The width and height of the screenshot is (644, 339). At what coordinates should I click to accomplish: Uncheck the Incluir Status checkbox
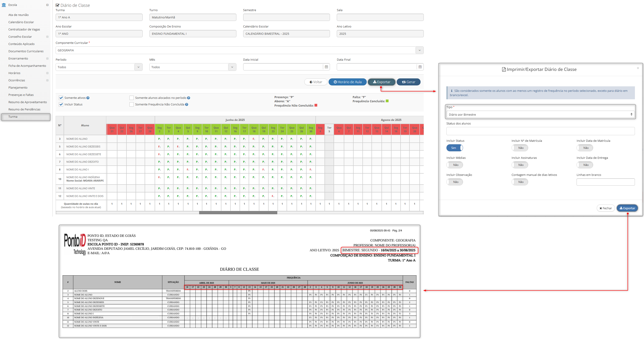(61, 105)
